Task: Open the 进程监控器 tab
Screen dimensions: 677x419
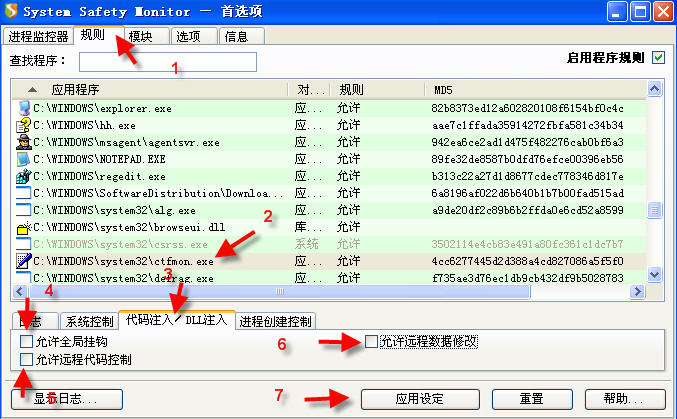Action: [38, 36]
